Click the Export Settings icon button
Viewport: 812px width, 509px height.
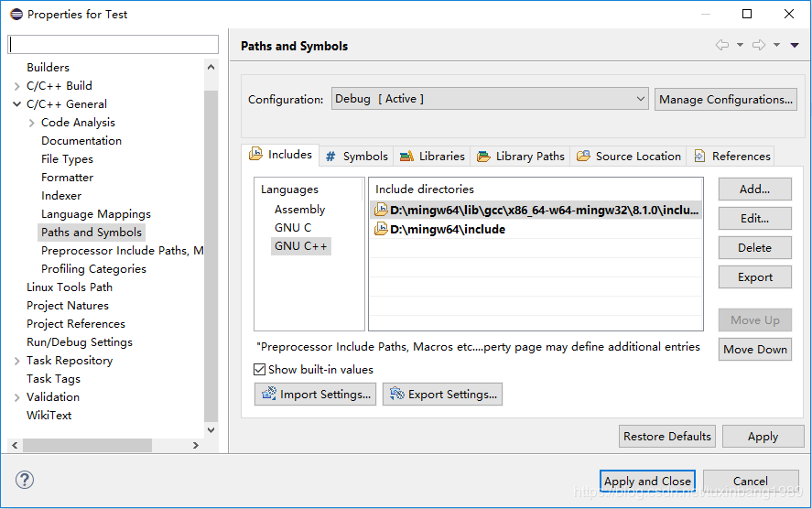tap(442, 395)
